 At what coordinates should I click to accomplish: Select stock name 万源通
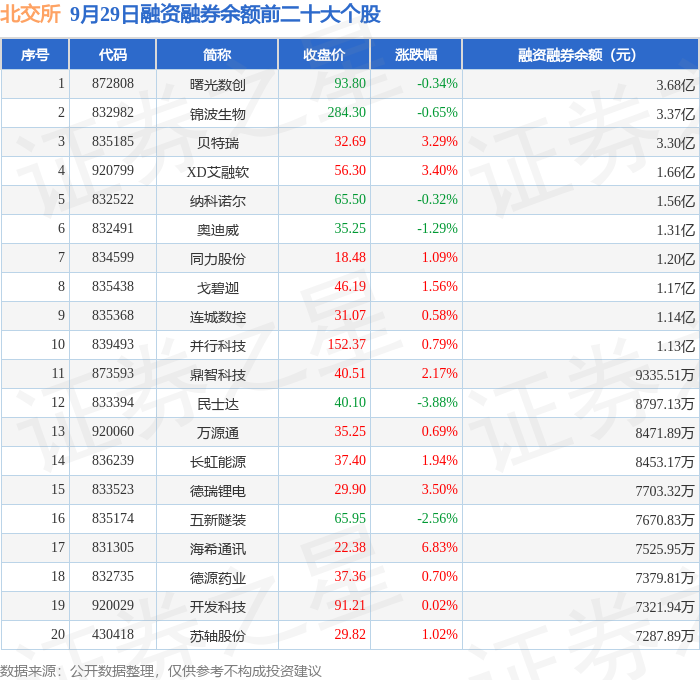[x=218, y=433]
